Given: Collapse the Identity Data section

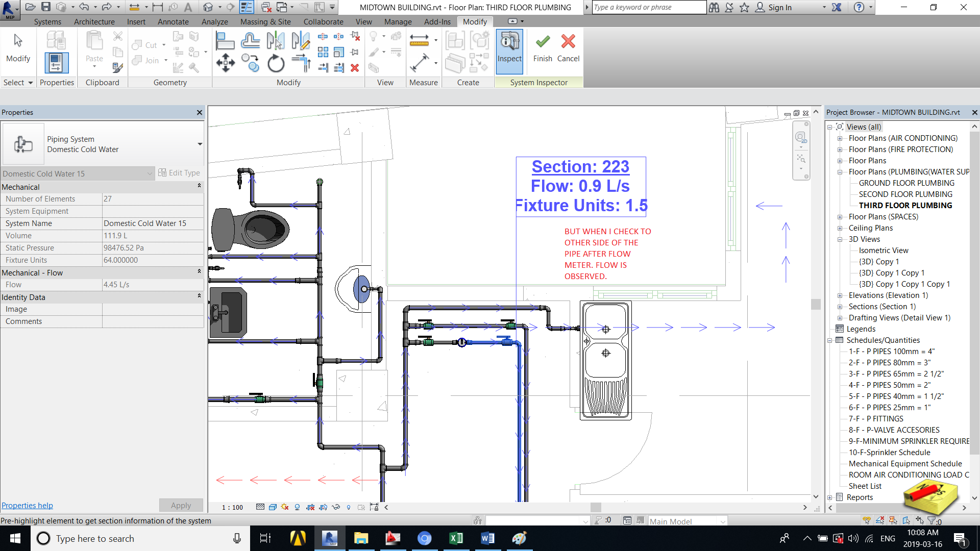Looking at the screenshot, I should [x=199, y=297].
